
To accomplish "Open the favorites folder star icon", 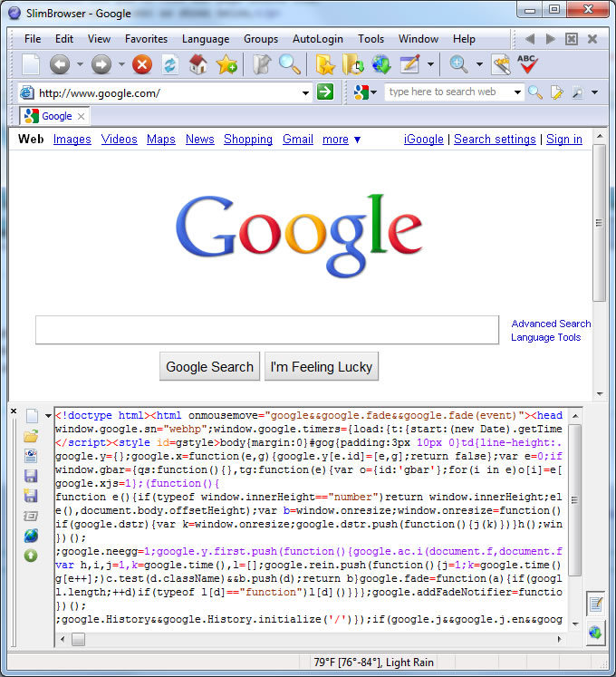I will pyautogui.click(x=324, y=64).
